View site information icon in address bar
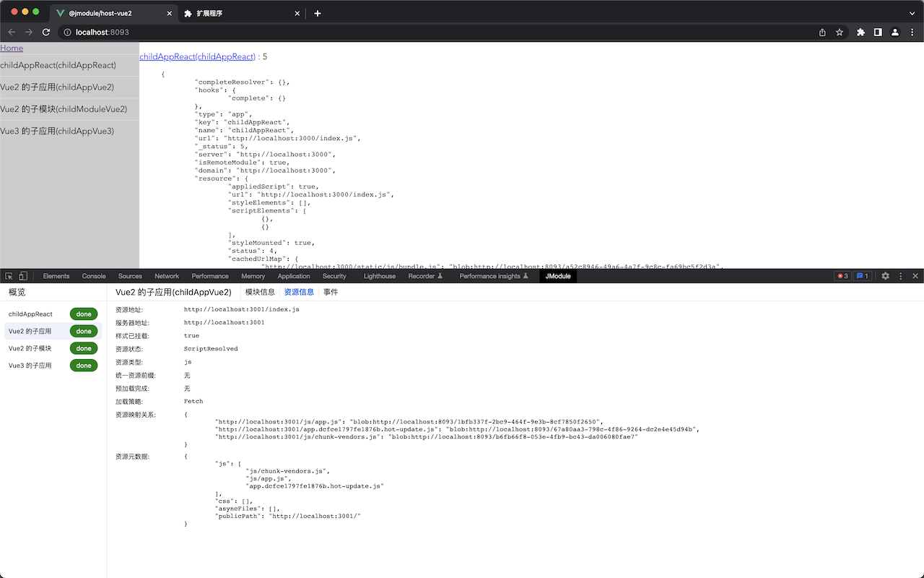 coord(67,33)
